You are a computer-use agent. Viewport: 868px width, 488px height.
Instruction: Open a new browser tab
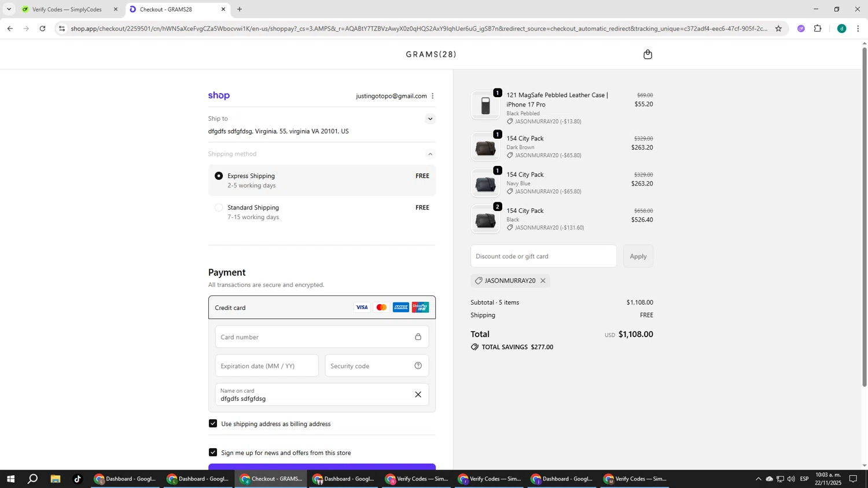[x=240, y=9]
